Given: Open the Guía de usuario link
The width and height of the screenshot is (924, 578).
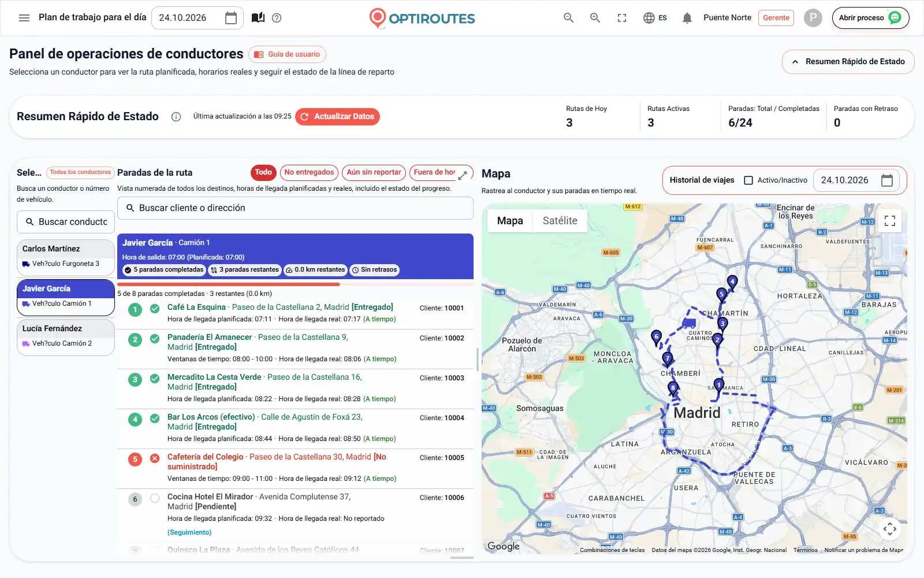Looking at the screenshot, I should pyautogui.click(x=288, y=54).
